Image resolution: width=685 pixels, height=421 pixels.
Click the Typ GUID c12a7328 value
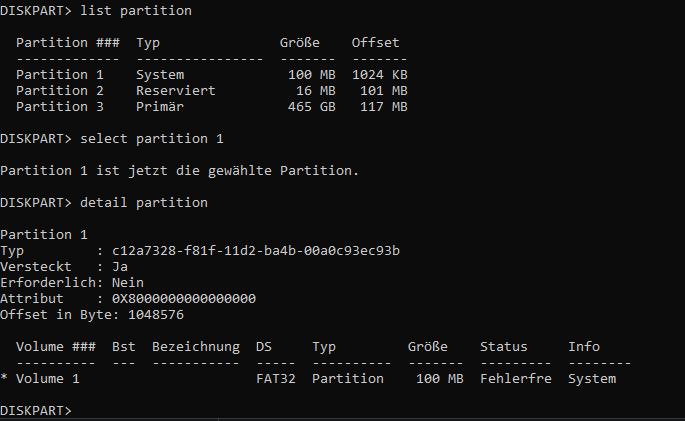click(x=255, y=250)
